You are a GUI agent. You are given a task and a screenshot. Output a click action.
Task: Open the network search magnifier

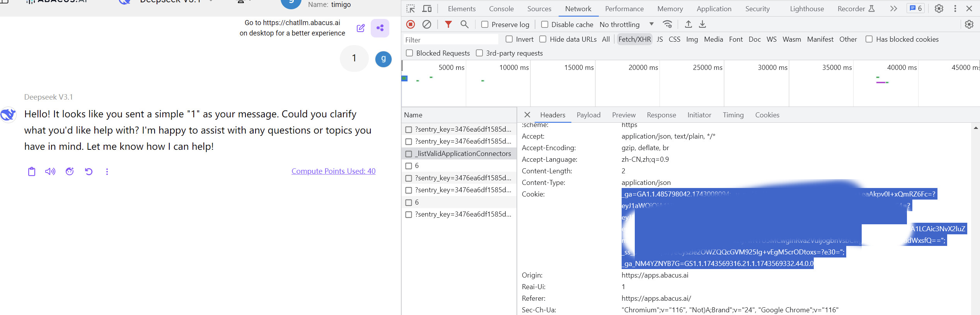[464, 24]
